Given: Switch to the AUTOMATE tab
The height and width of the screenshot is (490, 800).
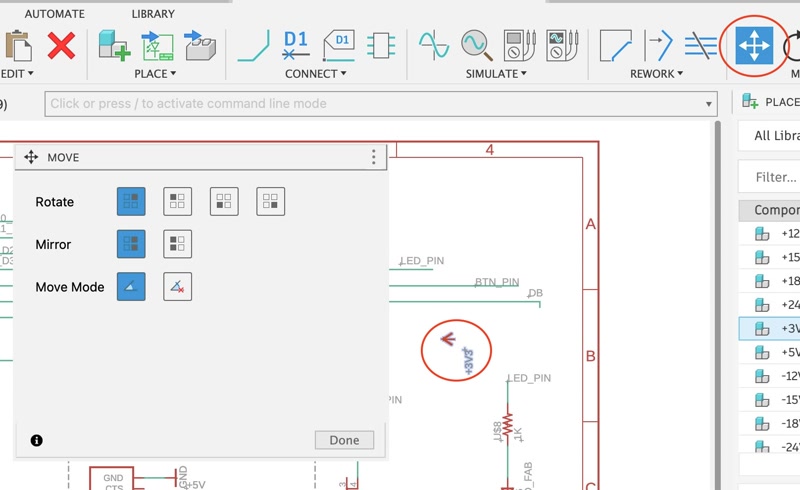Looking at the screenshot, I should [x=55, y=14].
